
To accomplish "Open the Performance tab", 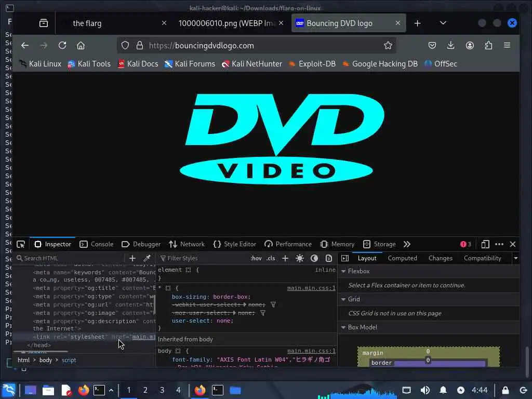I will [288, 244].
